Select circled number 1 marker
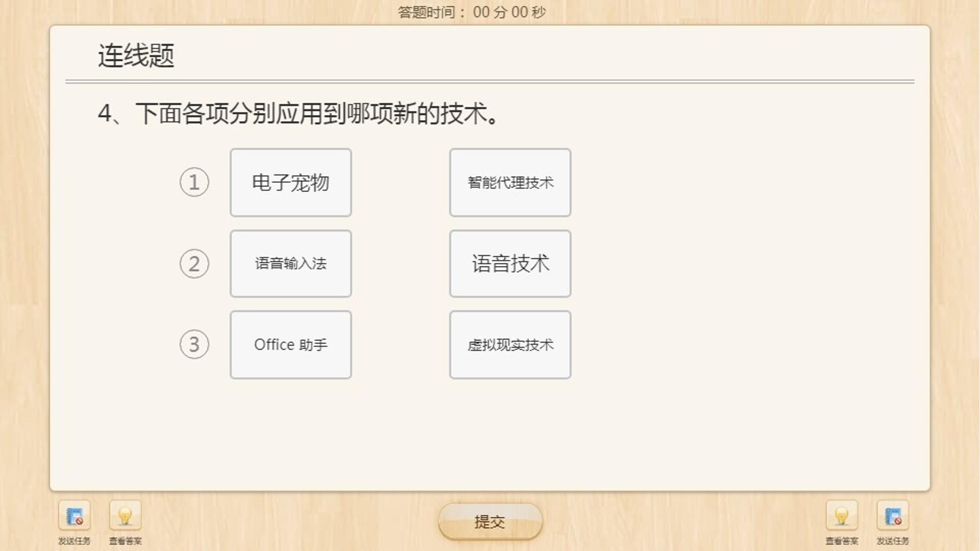 point(194,182)
